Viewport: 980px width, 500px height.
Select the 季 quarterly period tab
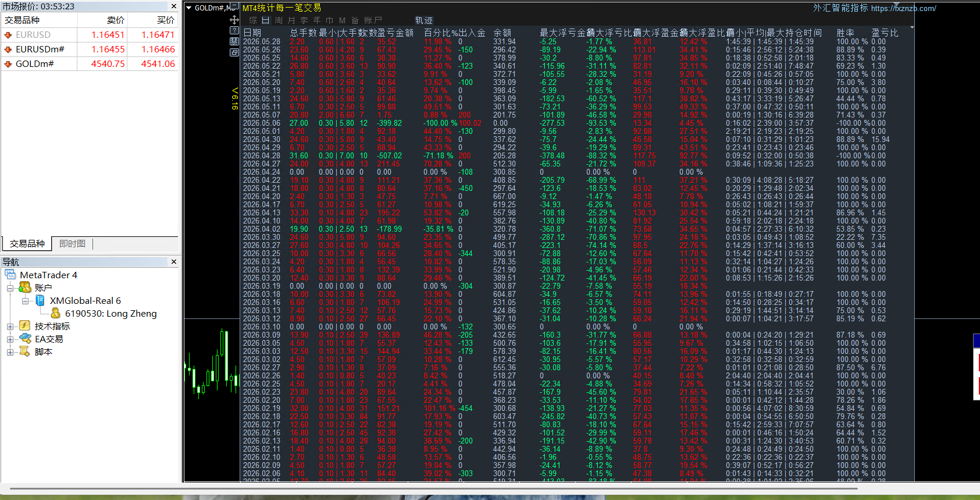304,20
